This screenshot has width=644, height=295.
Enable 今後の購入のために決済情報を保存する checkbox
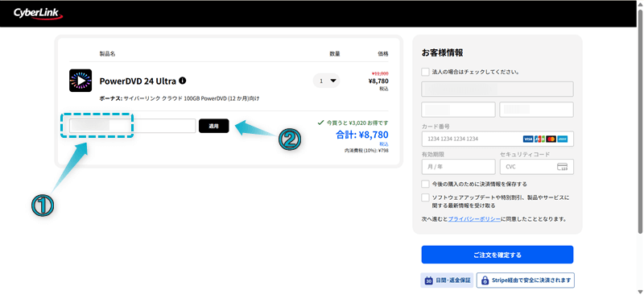[x=426, y=184]
